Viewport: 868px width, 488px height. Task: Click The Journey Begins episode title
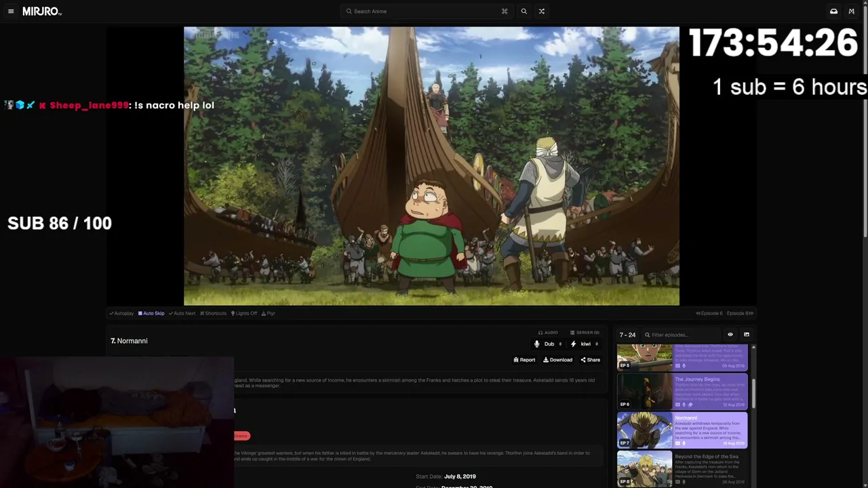coord(697,380)
